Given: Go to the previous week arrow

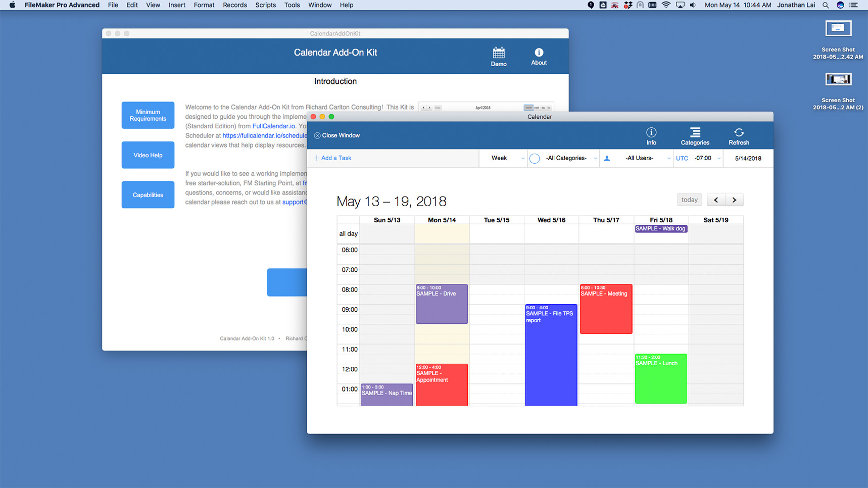Looking at the screenshot, I should click(716, 200).
